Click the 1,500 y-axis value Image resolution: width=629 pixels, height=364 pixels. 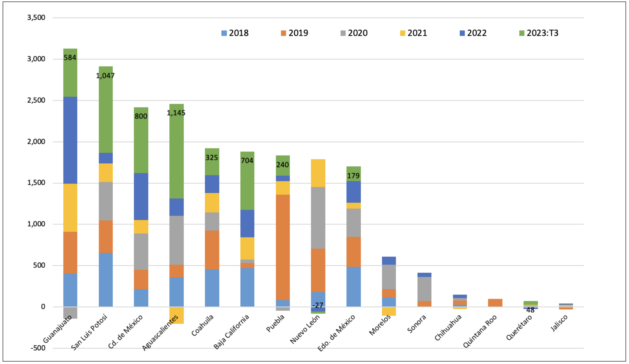tap(36, 183)
